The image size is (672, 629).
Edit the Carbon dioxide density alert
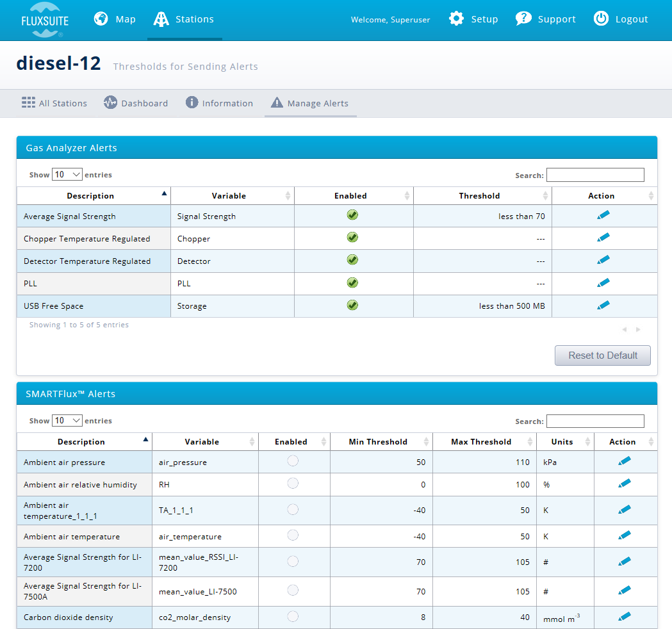click(625, 616)
